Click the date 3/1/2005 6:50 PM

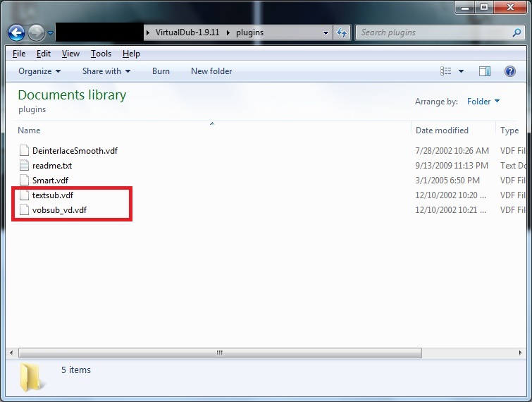[447, 181]
